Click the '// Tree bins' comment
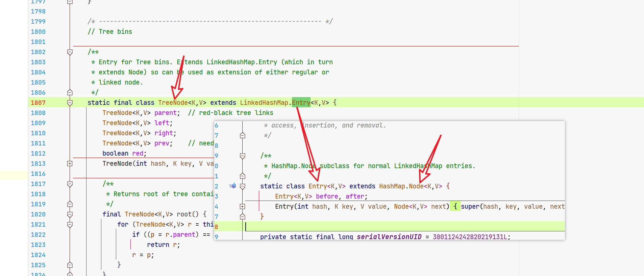 click(x=110, y=31)
